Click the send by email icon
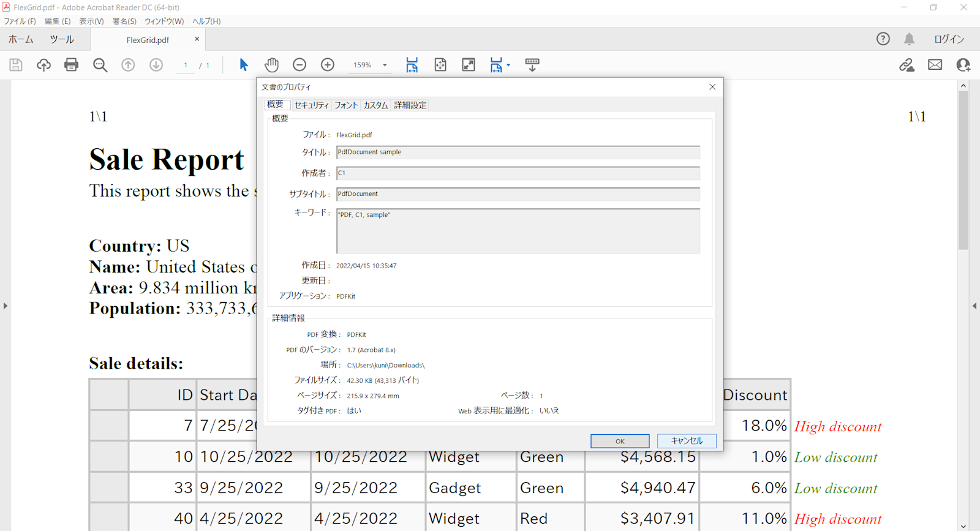Screen dimensions: 980x531 935,64
